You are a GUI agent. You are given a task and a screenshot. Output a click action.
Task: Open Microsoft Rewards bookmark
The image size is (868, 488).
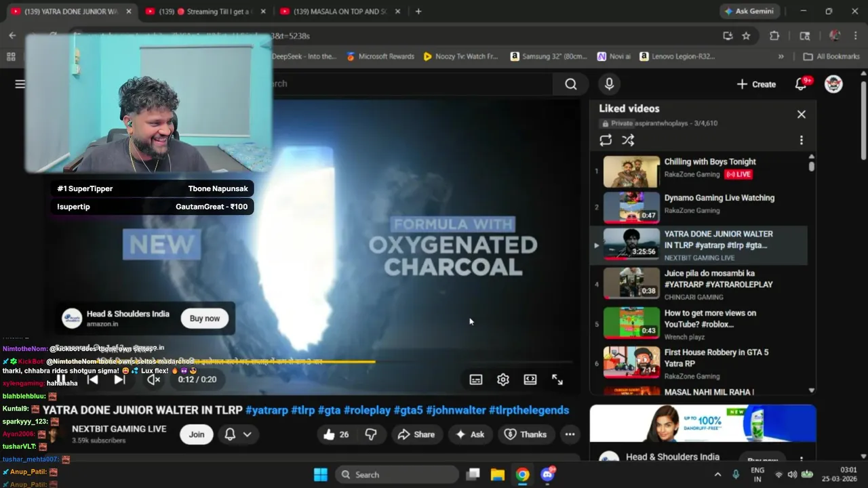pos(380,56)
